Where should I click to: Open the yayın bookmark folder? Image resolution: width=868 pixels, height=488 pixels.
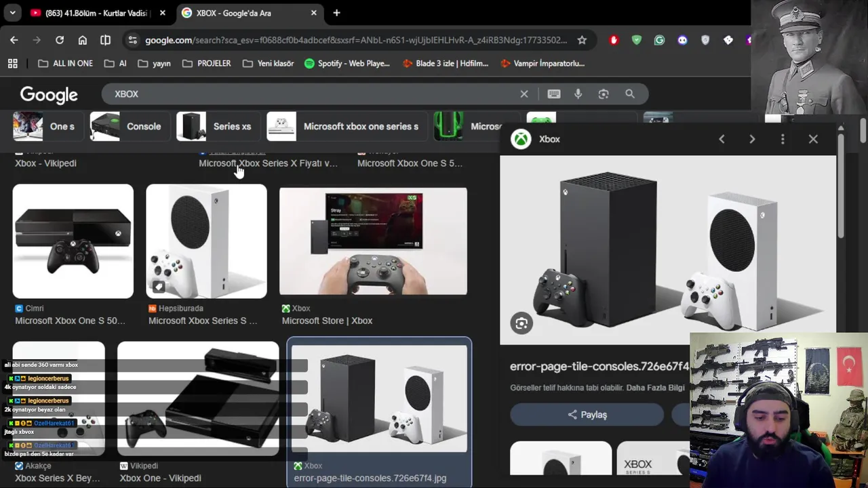(x=154, y=63)
